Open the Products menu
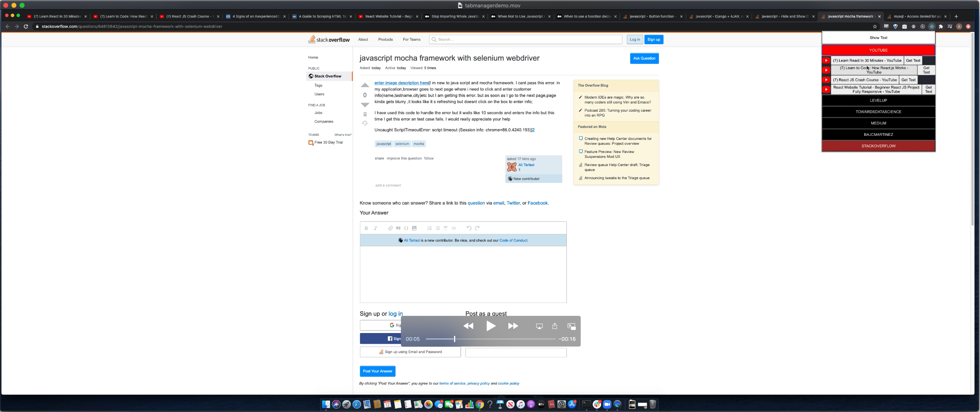The width and height of the screenshot is (980, 412). tap(385, 40)
